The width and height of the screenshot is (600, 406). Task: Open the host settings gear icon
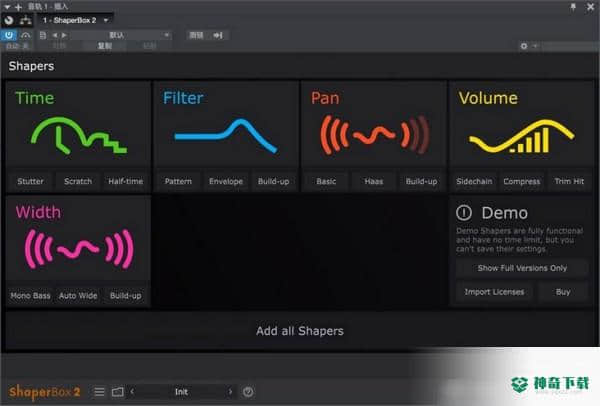click(524, 46)
